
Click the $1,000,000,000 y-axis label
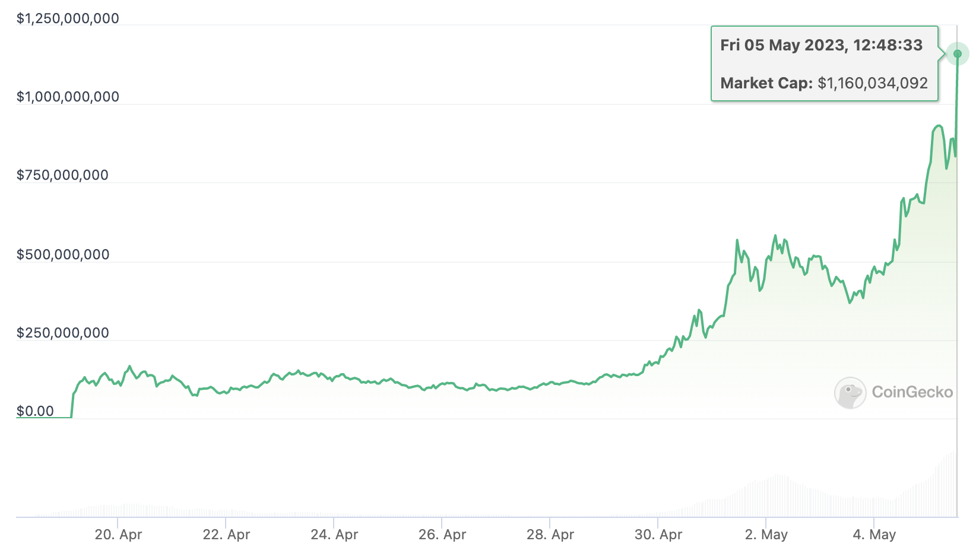[x=68, y=97]
